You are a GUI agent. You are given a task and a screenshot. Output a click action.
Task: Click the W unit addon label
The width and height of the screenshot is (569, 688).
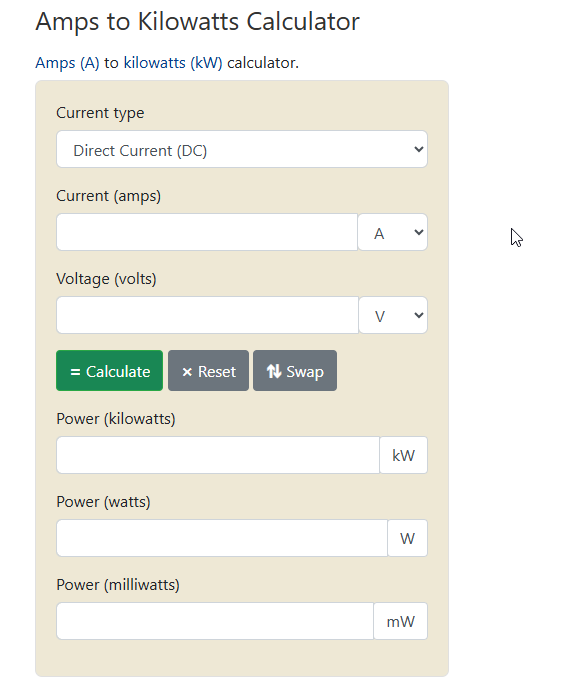pos(408,538)
